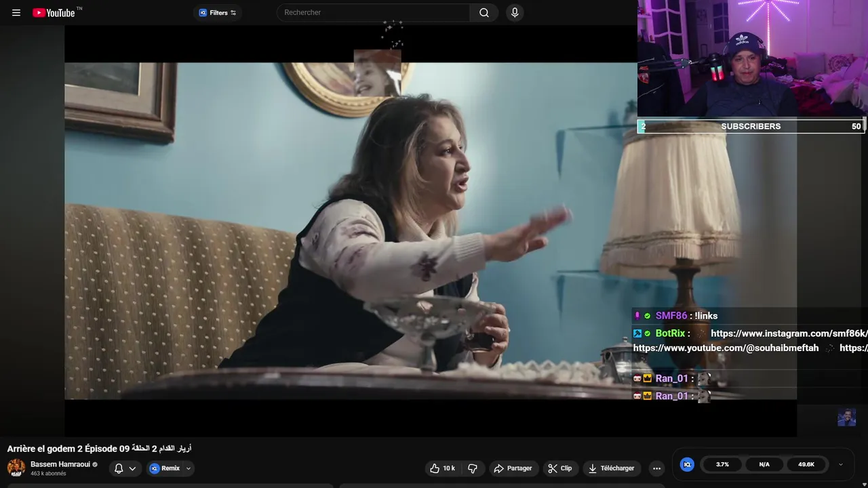The height and width of the screenshot is (488, 868).
Task: Start voice search with microphone icon
Action: (x=515, y=12)
